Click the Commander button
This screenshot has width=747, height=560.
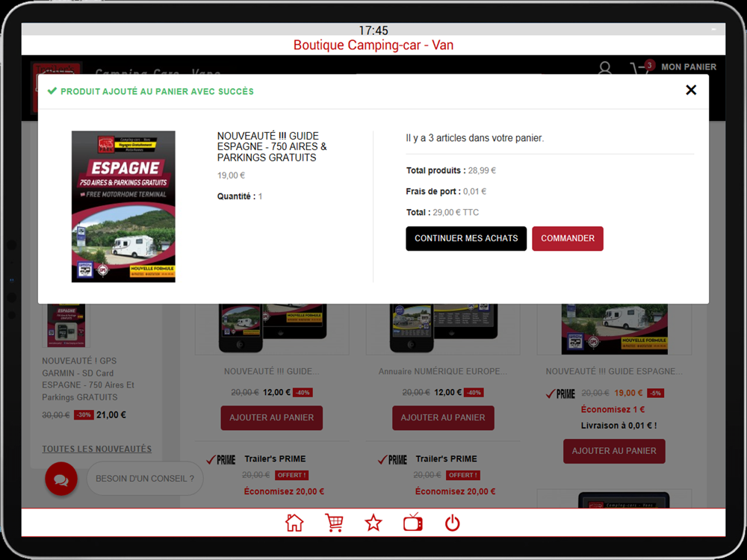pyautogui.click(x=568, y=239)
